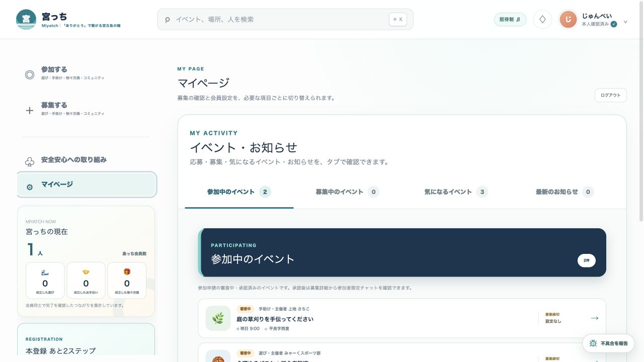Open 安全安心への取り組み in sidebar
The height and width of the screenshot is (362, 644).
tap(87, 161)
